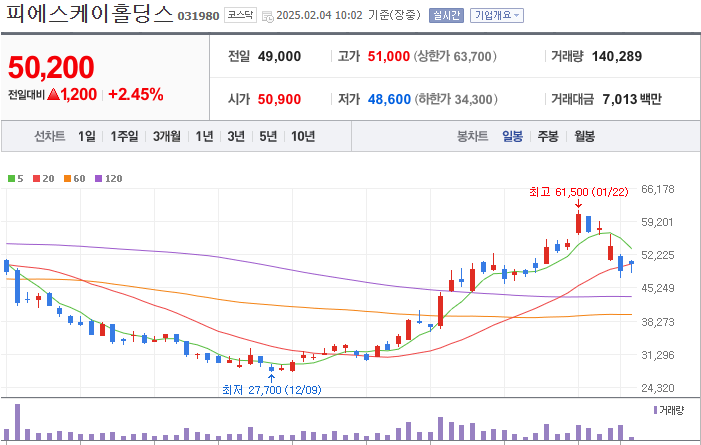Select the 10년 line chart tab
The image size is (701, 445).
[x=303, y=136]
